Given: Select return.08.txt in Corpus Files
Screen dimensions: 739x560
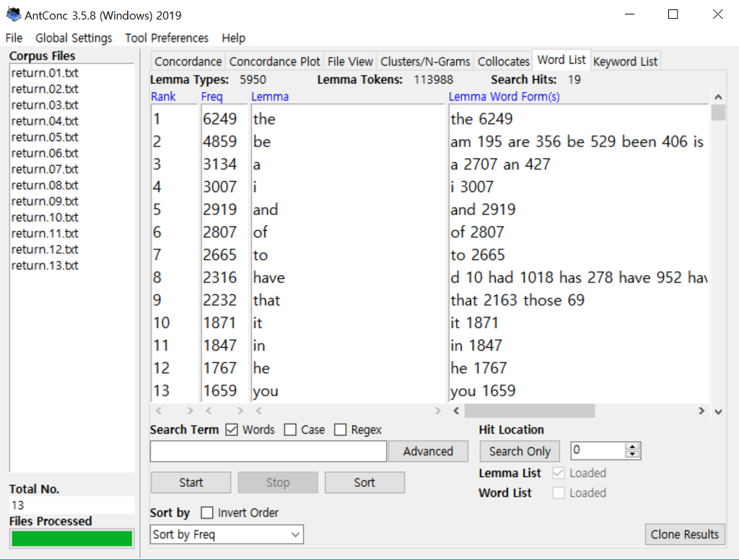Looking at the screenshot, I should pos(45,185).
